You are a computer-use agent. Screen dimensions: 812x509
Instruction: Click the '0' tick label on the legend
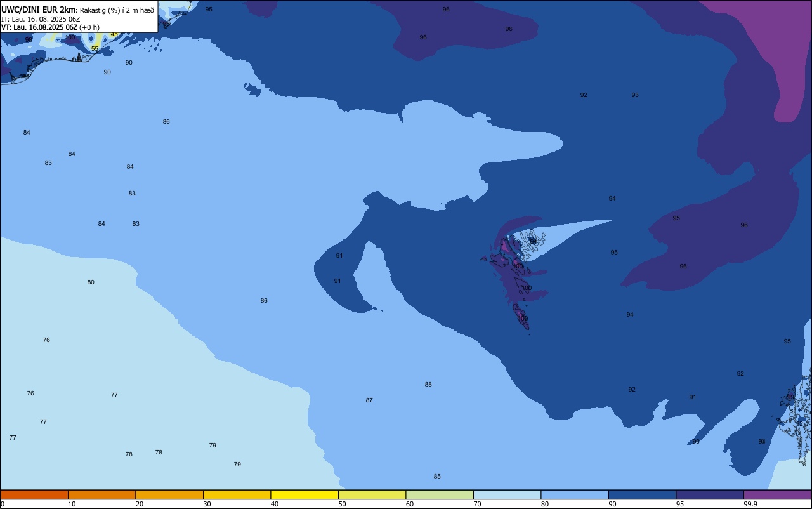point(3,504)
